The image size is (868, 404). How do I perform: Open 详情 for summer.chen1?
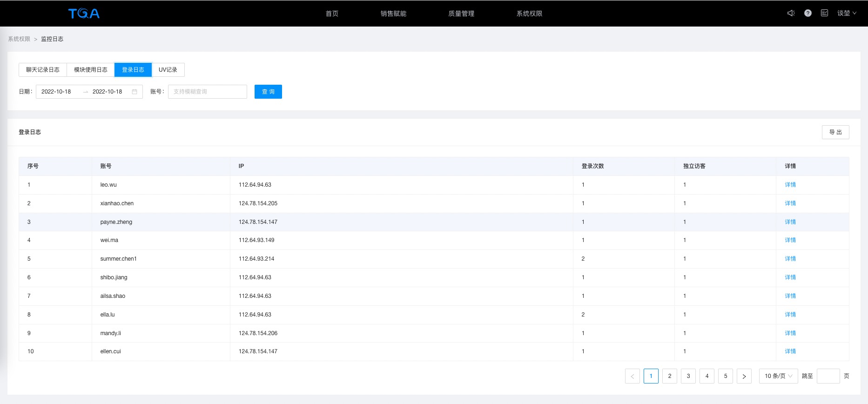coord(790,259)
